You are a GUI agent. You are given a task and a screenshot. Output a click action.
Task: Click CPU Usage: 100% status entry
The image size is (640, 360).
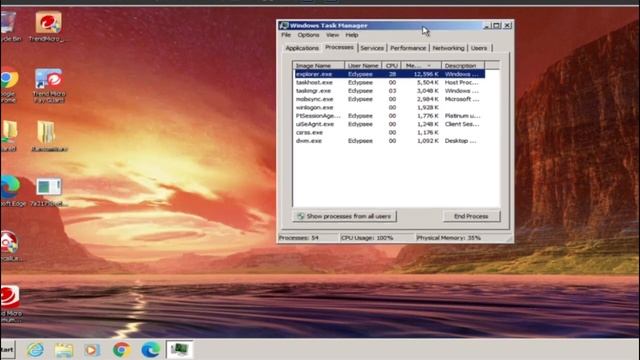[x=367, y=238]
